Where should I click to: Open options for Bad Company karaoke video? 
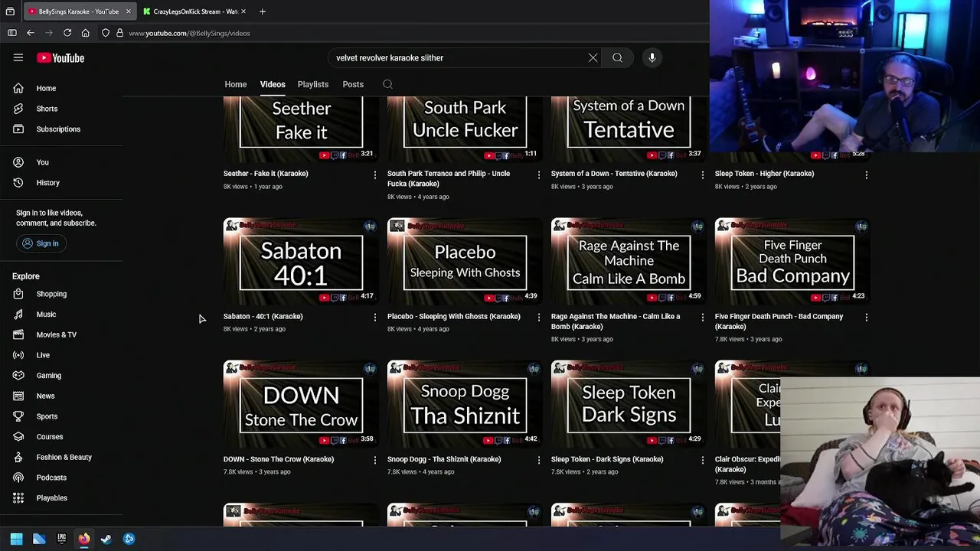coord(866,318)
